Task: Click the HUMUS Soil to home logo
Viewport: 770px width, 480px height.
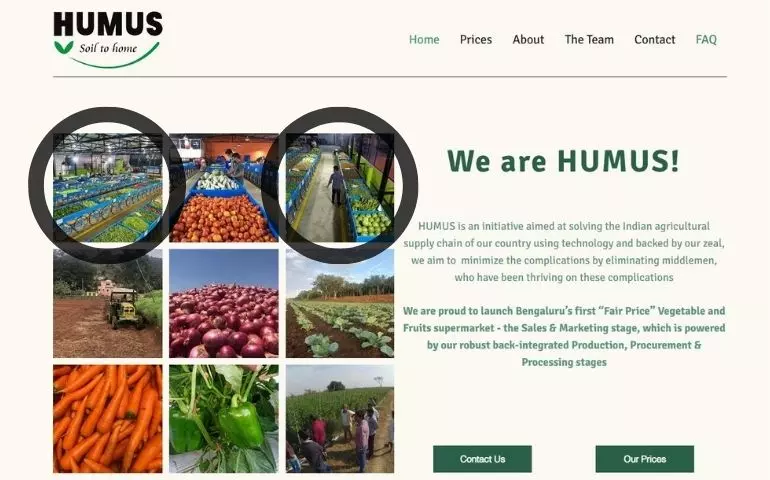Action: [108, 39]
